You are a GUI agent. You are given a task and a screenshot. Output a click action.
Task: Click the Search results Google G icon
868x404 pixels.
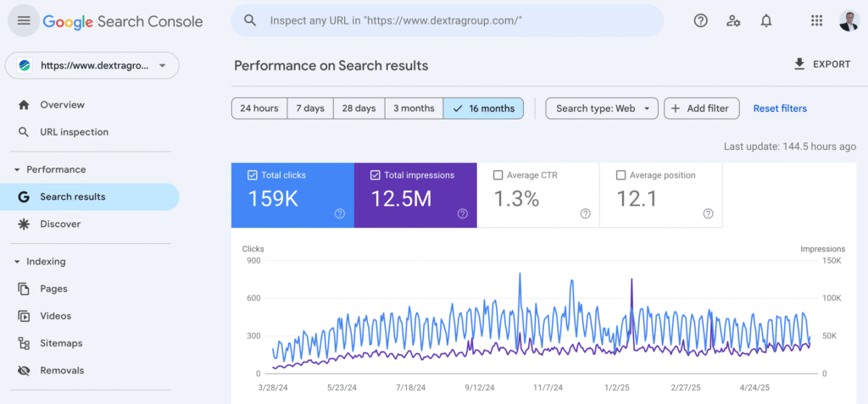(x=23, y=196)
